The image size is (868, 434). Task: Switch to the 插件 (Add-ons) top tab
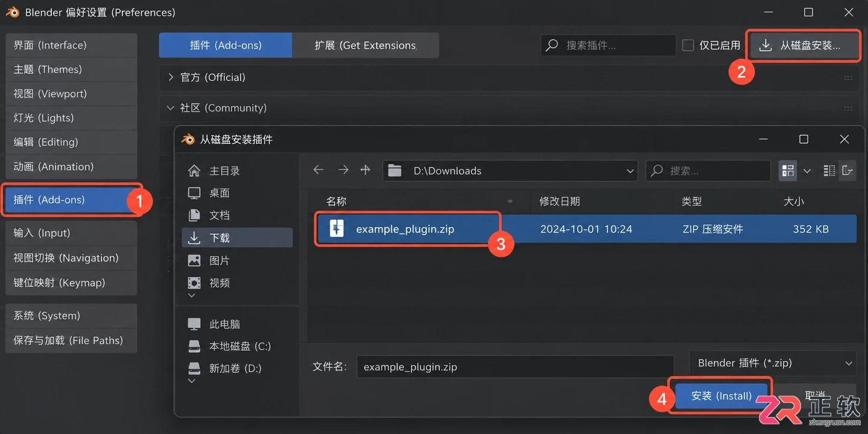tap(225, 45)
